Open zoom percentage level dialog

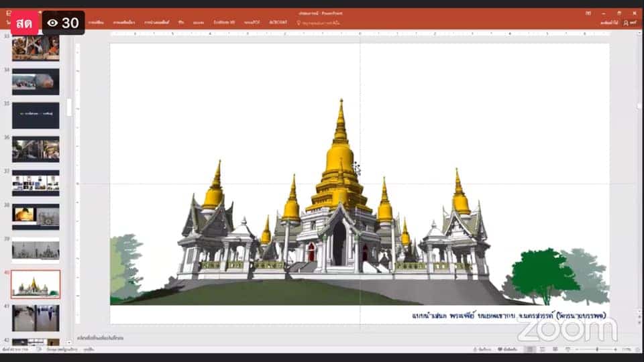(627, 349)
